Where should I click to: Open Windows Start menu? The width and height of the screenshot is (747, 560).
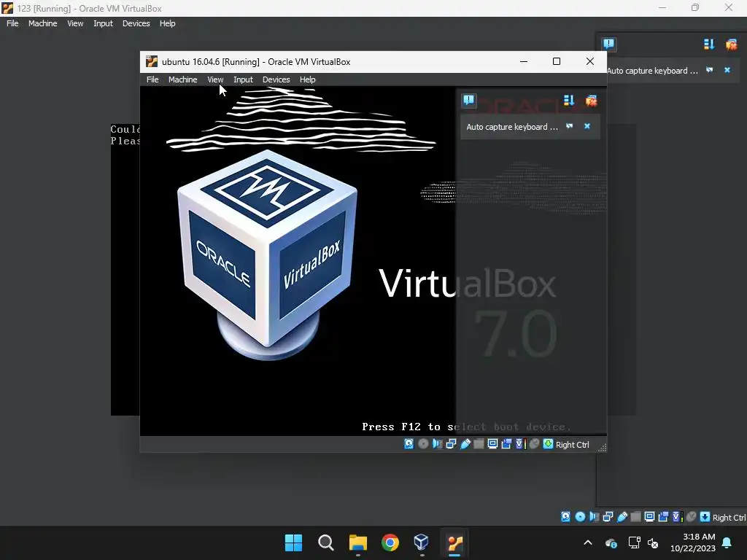point(293,542)
